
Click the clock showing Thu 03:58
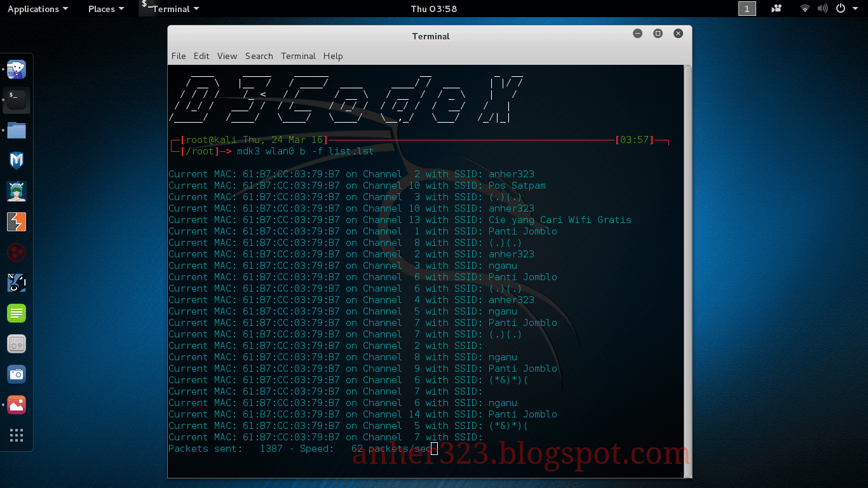pos(434,8)
